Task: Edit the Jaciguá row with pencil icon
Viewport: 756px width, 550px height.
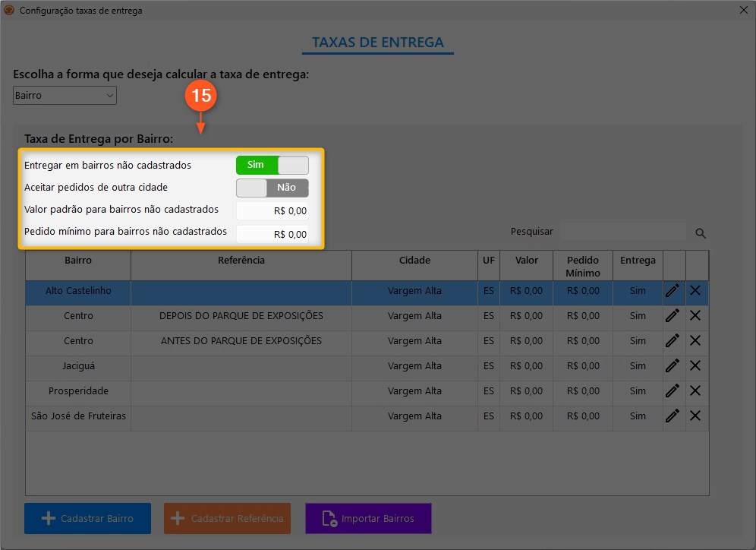Action: click(x=673, y=366)
